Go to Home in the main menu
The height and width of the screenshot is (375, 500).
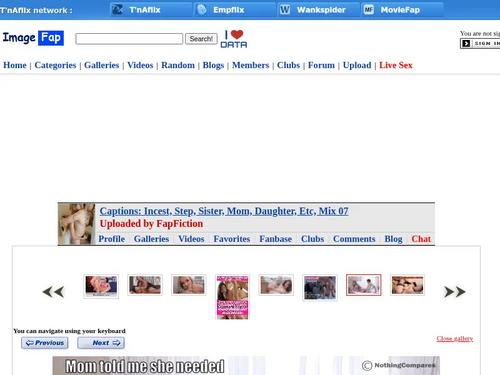click(15, 65)
